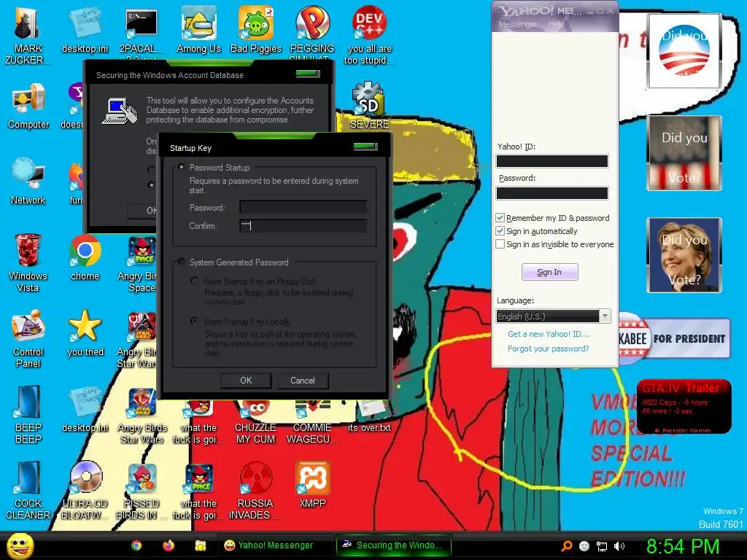Viewport: 747px width, 560px height.
Task: Open the ULTRA CD BLOATW disc icon
Action: click(x=85, y=491)
